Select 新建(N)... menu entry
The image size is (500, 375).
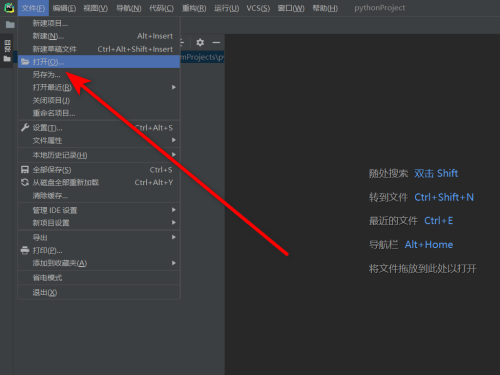coord(99,36)
